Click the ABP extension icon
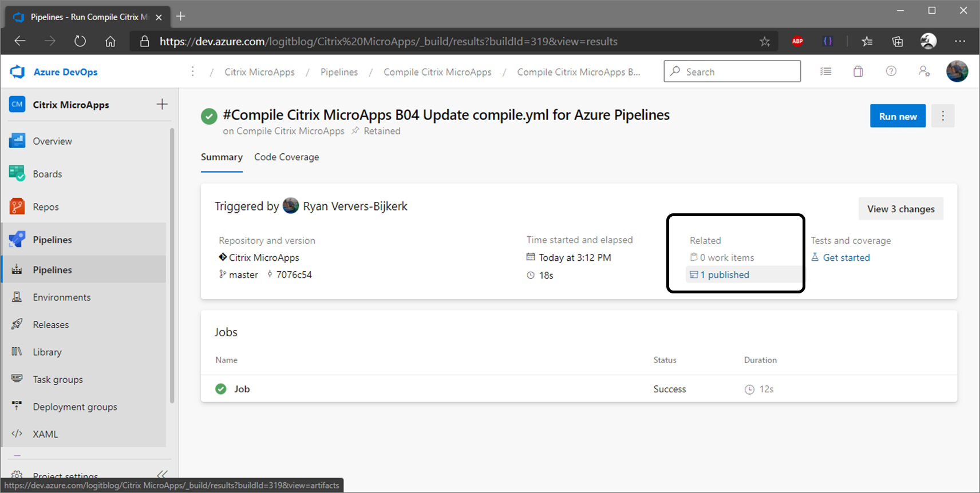This screenshot has height=493, width=980. pyautogui.click(x=797, y=41)
